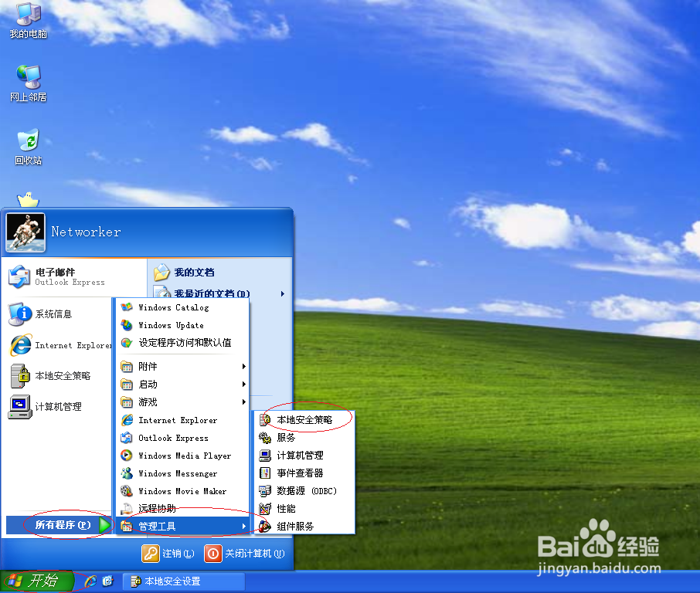
Task: Open Outlook Express e-mail entry icon
Action: pos(19,276)
